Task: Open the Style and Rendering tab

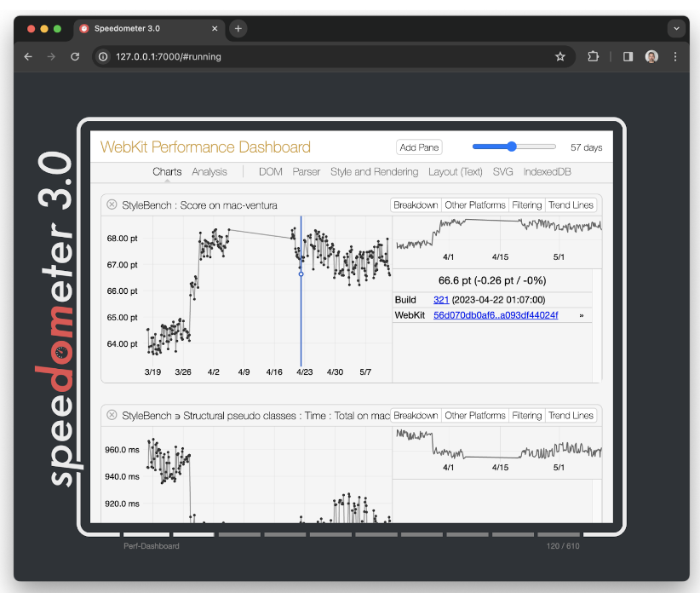Action: point(374,172)
